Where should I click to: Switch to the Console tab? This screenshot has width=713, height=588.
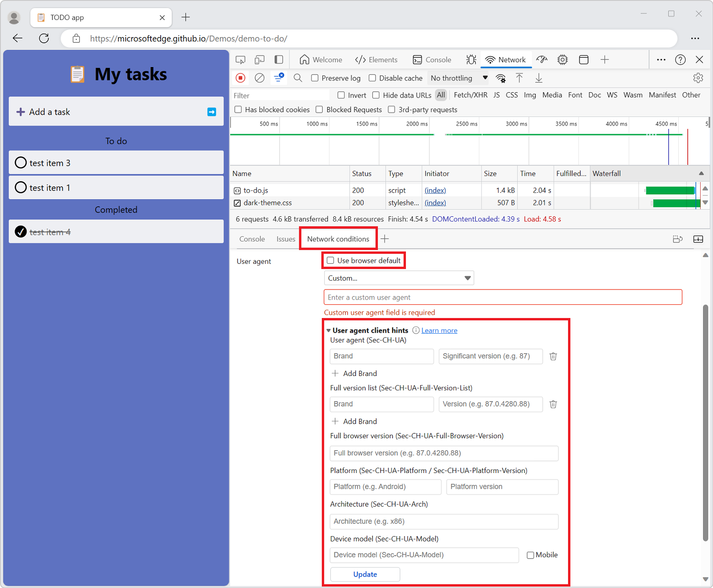433,59
